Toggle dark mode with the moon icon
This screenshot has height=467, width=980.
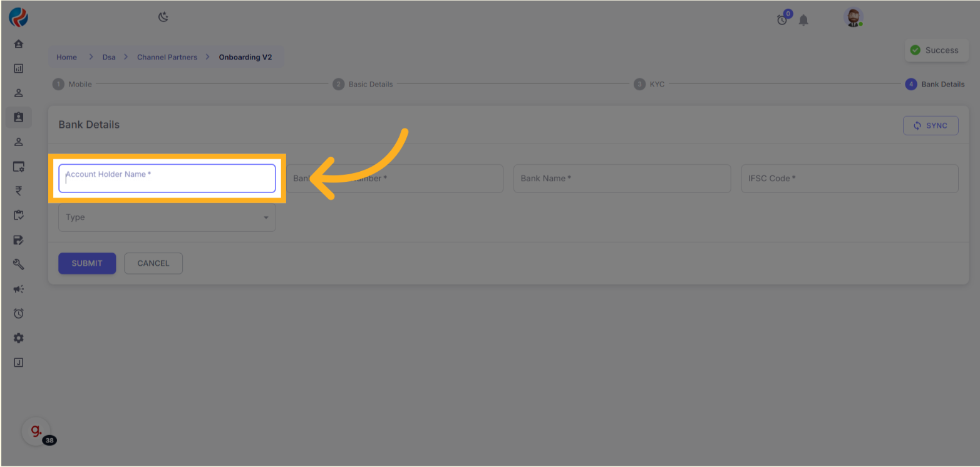[163, 17]
